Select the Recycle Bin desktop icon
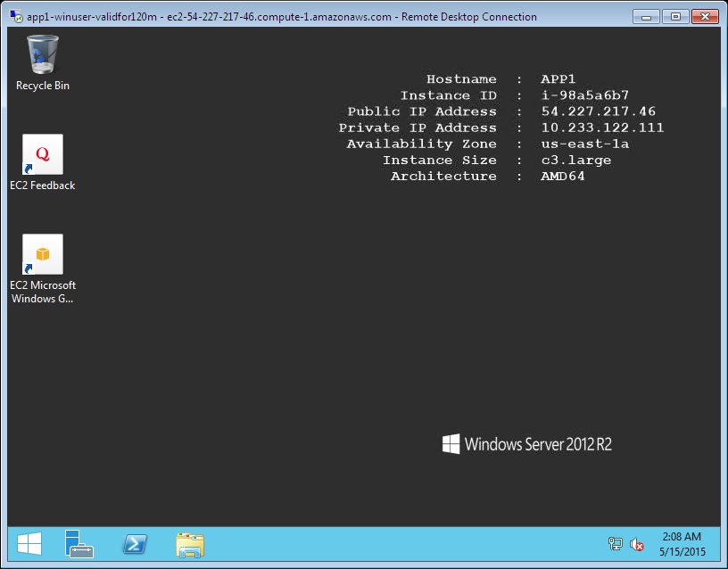The width and height of the screenshot is (728, 569). 42,54
